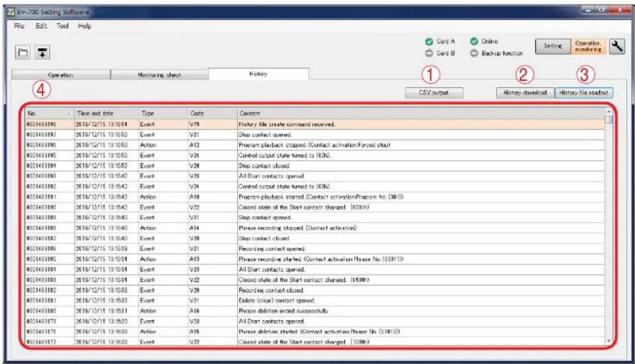Select 'Phrase deletion ended successfully' row
Viewport: 635px width, 364px height.
click(x=315, y=311)
